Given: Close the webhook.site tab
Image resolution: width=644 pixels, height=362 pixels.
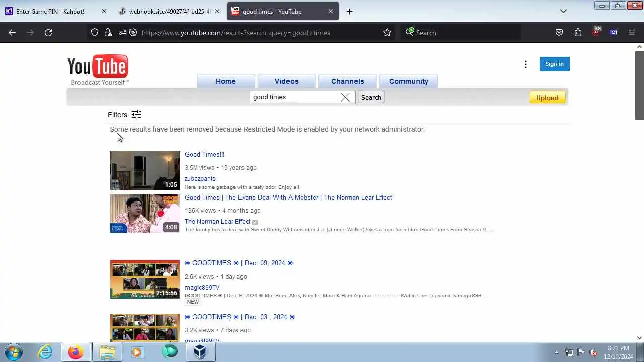Looking at the screenshot, I should [x=217, y=12].
